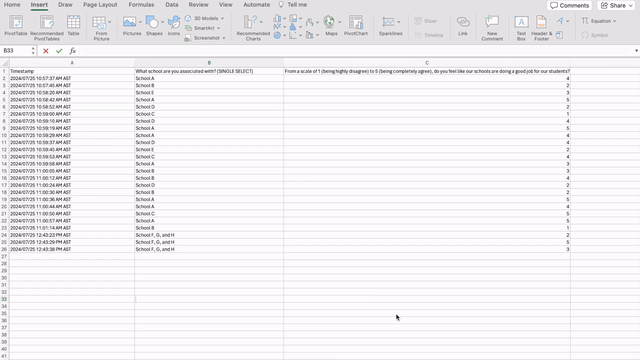The height and width of the screenshot is (360, 640).
Task: Insert a column or bar chart
Action: point(277,18)
